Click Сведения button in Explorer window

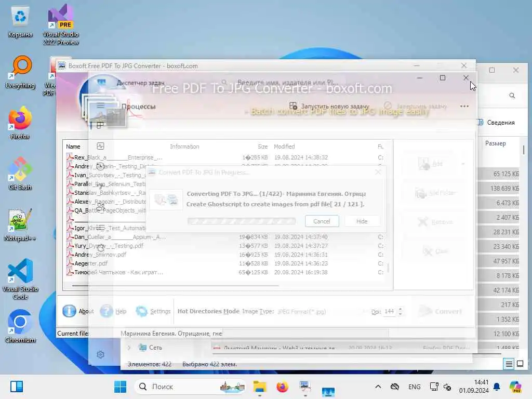coord(496,123)
